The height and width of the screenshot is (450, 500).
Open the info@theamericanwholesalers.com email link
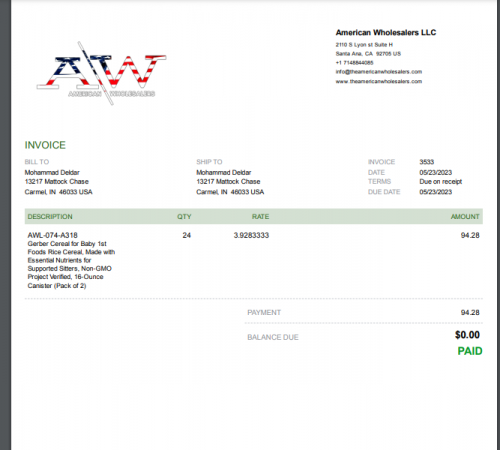pos(379,72)
